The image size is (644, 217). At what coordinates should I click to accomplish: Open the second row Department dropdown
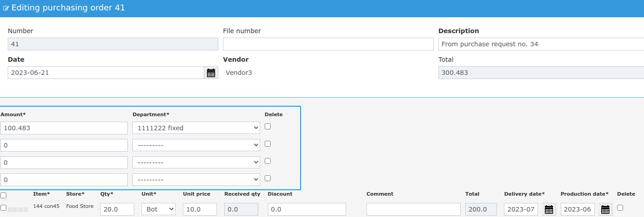click(x=196, y=145)
